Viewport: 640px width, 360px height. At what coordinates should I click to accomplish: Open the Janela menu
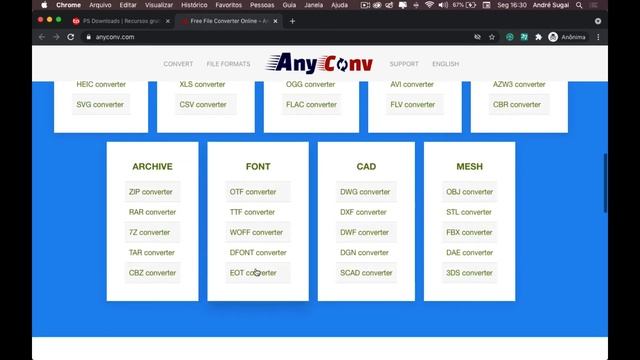[313, 5]
